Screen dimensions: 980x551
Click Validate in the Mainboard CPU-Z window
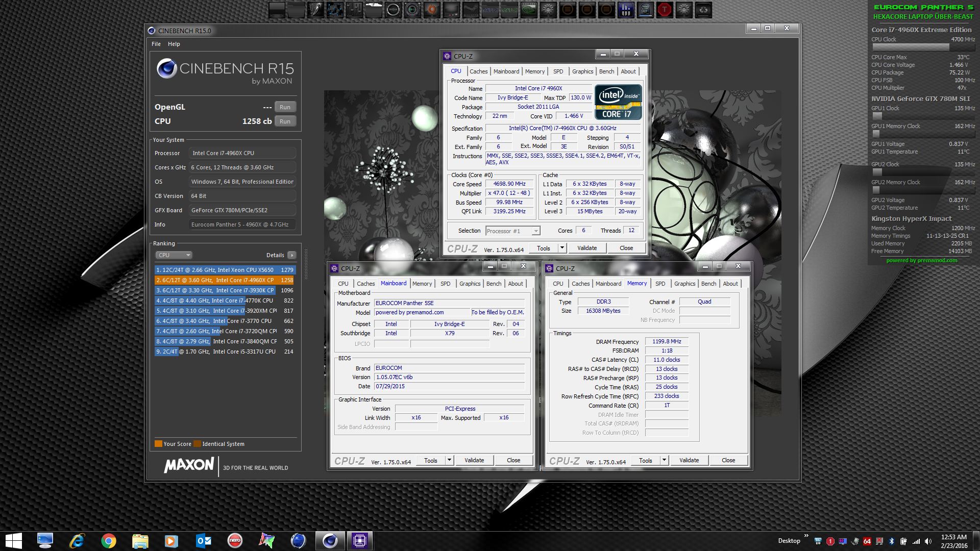click(474, 460)
